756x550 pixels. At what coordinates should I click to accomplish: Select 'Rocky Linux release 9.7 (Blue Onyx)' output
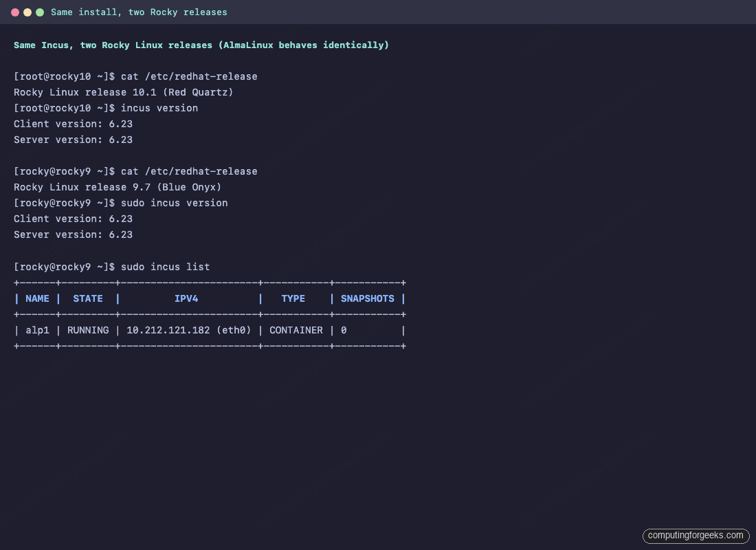[117, 187]
